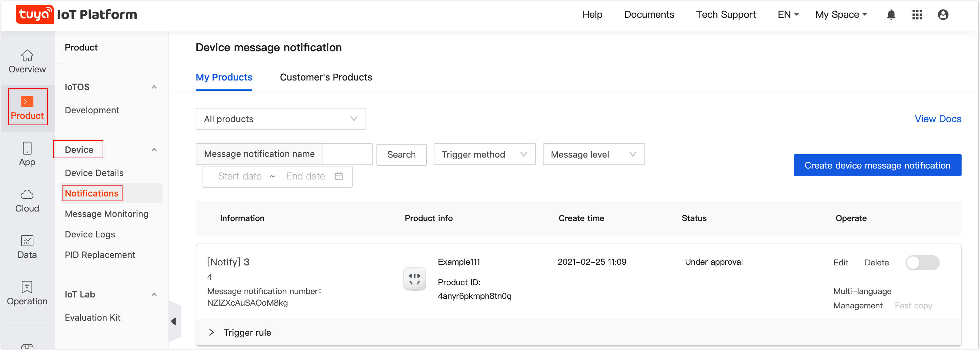Open the user account avatar icon
The width and height of the screenshot is (980, 350).
(x=943, y=14)
